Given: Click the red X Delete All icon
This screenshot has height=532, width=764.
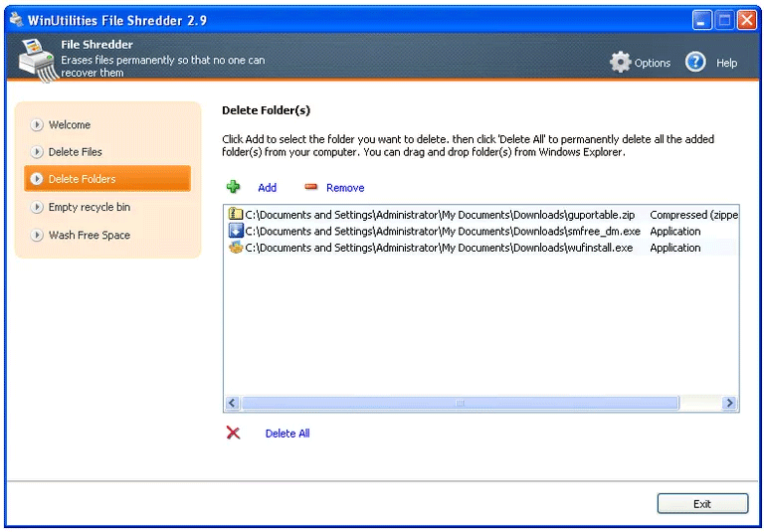Looking at the screenshot, I should pyautogui.click(x=234, y=433).
